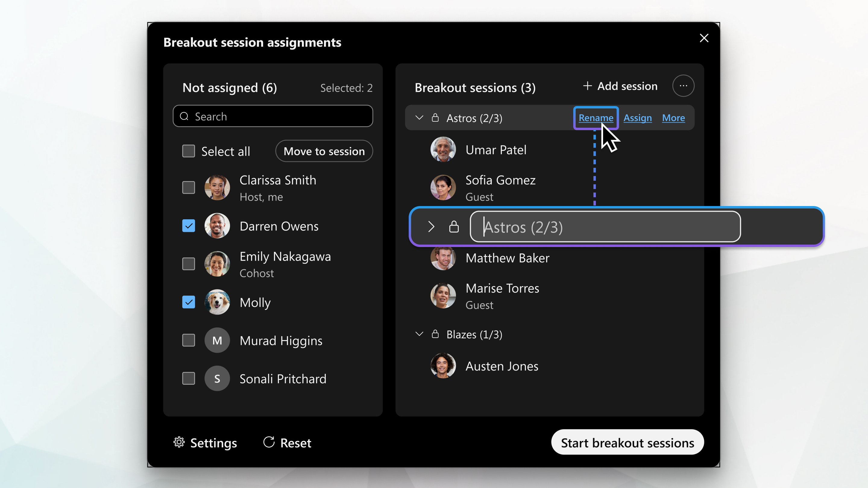
Task: Close the breakout session assignments dialog
Action: 703,38
